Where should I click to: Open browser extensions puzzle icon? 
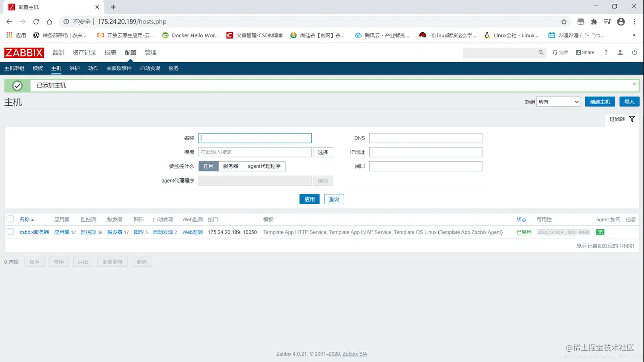pos(594,22)
